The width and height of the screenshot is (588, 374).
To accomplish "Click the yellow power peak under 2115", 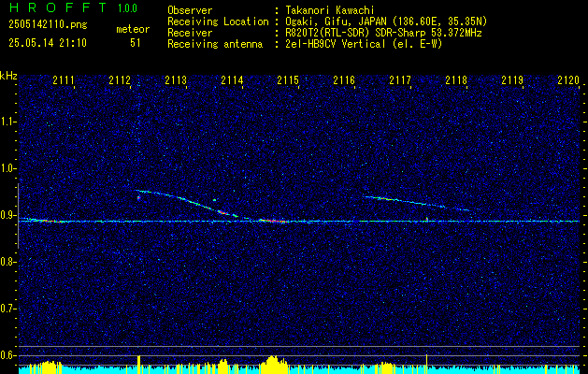I will (x=274, y=365).
